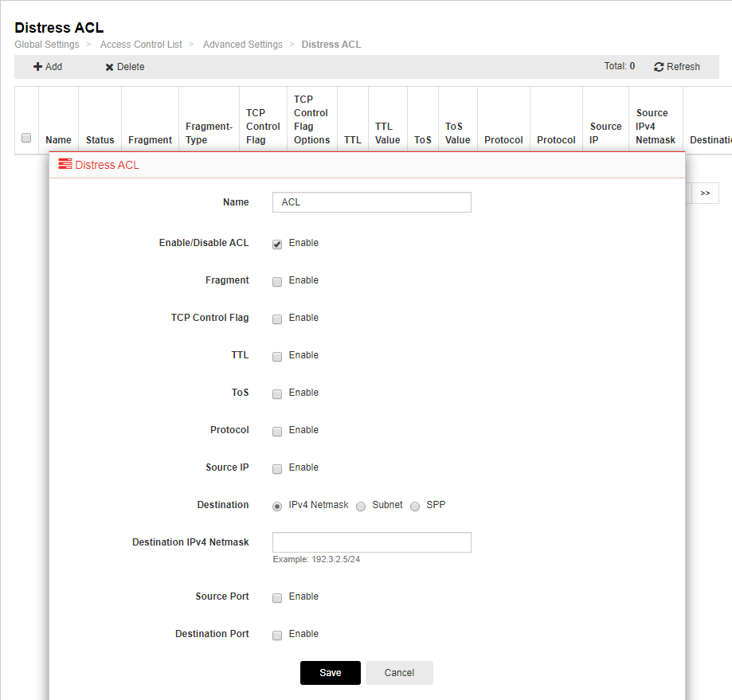Toggle the Enable/Disable ACL checkbox
The width and height of the screenshot is (732, 700).
click(276, 244)
